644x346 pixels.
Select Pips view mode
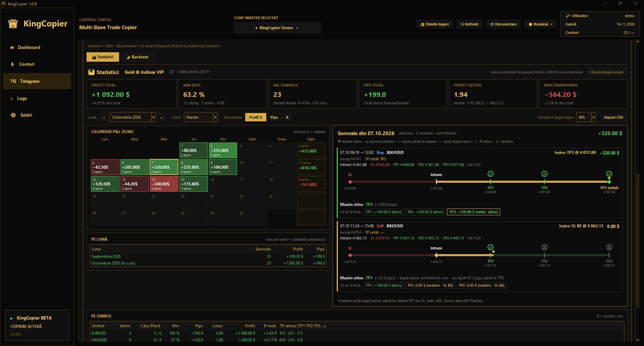pyautogui.click(x=274, y=117)
